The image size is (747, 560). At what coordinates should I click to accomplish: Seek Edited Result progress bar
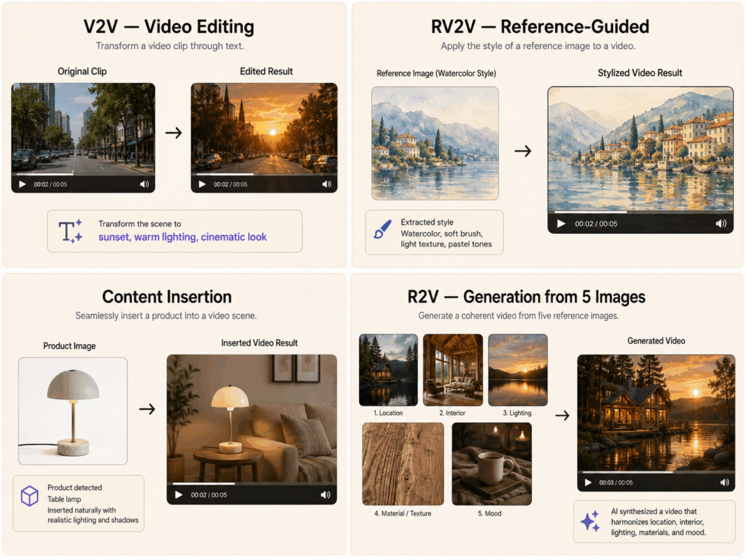pyautogui.click(x=264, y=175)
